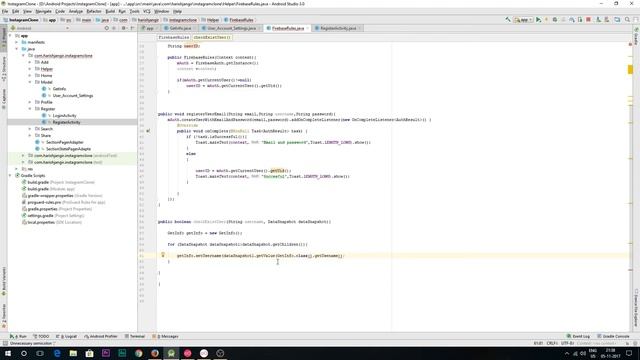Open the app run configuration dropdown
This screenshot has width=640, height=360.
click(523, 20)
